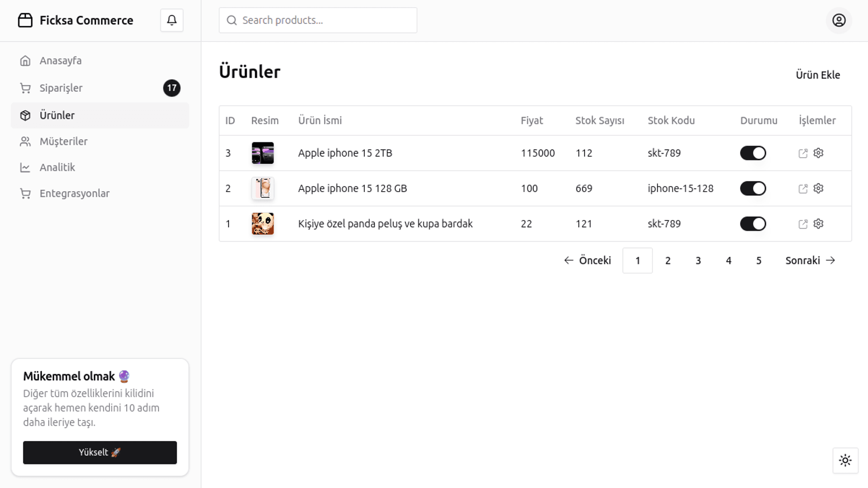The height and width of the screenshot is (488, 868).
Task: Click the light/dark theme sun icon
Action: tap(845, 460)
